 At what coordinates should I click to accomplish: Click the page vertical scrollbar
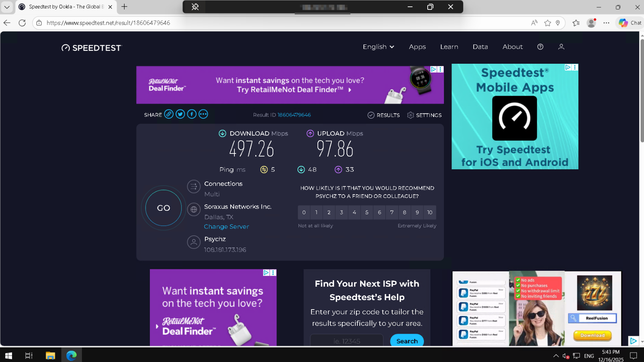tap(642, 90)
